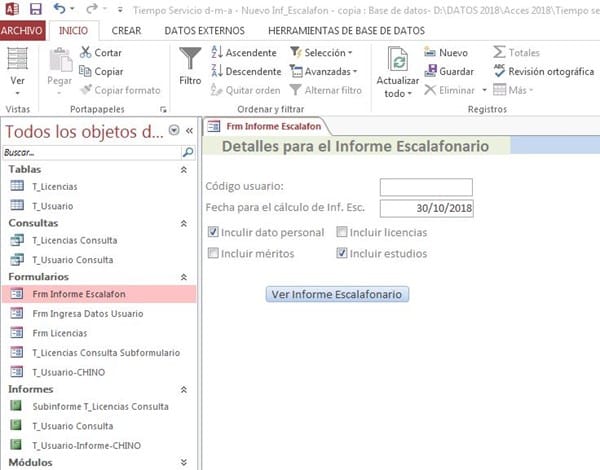Image resolution: width=600 pixels, height=470 pixels.
Task: Click the Redo arrow icon
Action: pos(92,8)
